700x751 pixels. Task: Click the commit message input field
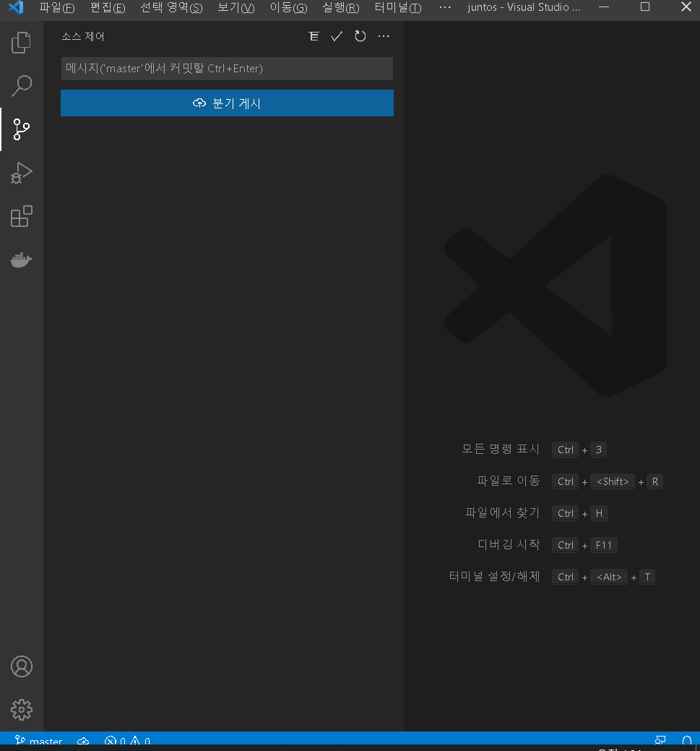(x=227, y=69)
